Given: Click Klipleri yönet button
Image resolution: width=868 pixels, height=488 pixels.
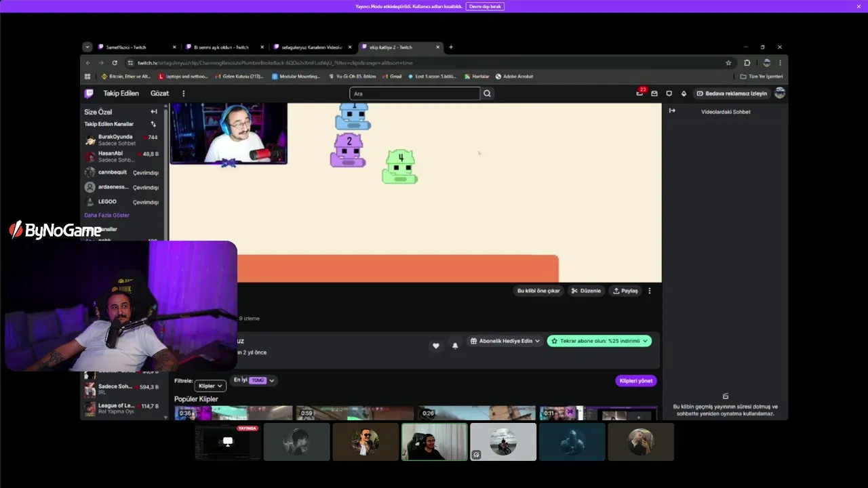Looking at the screenshot, I should point(635,381).
